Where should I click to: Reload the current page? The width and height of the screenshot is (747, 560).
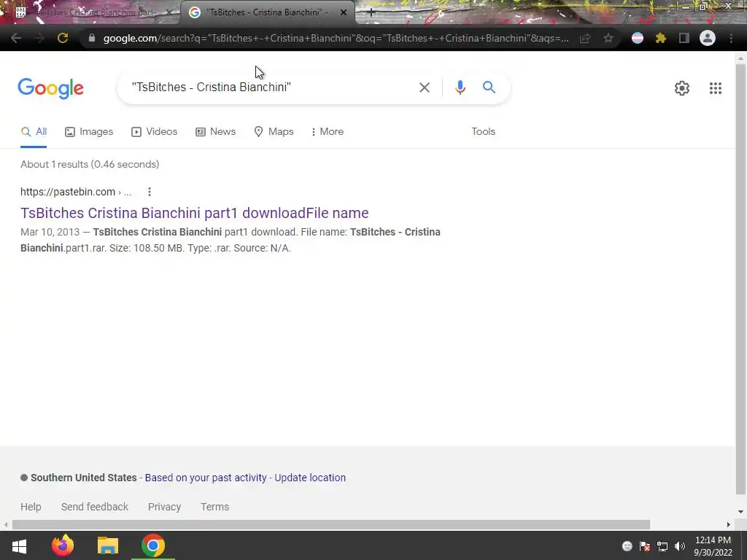pos(63,38)
